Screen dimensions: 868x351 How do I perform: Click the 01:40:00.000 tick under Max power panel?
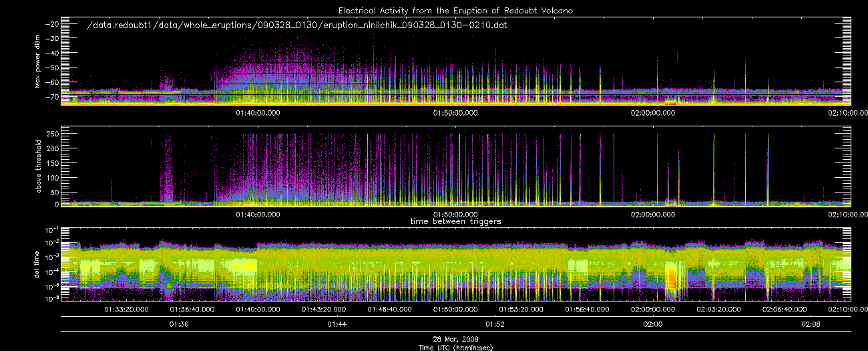[258, 113]
